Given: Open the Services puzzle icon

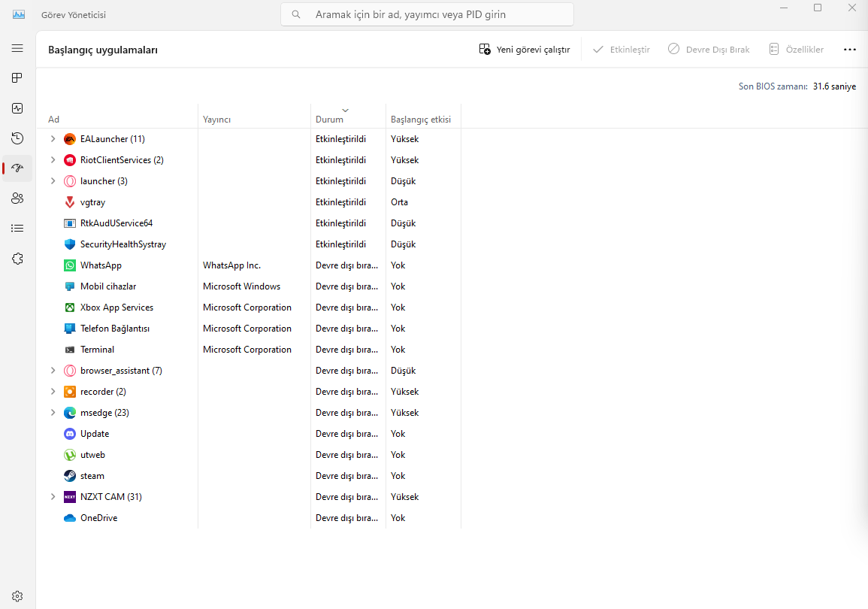Looking at the screenshot, I should (x=17, y=259).
